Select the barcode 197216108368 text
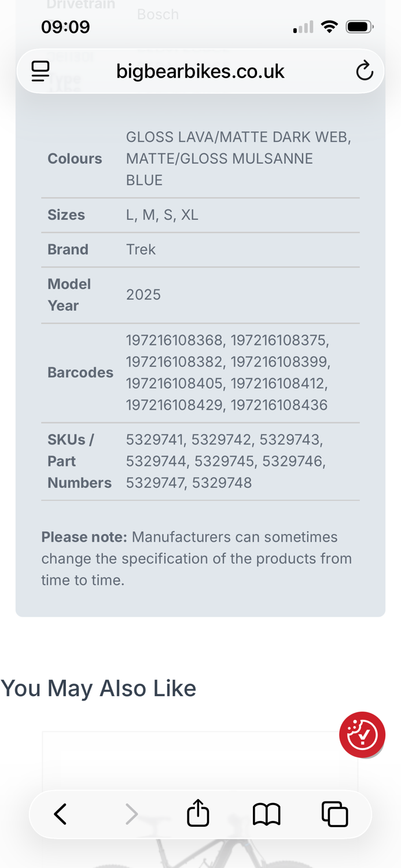Screen dimensions: 401x868 click(175, 340)
